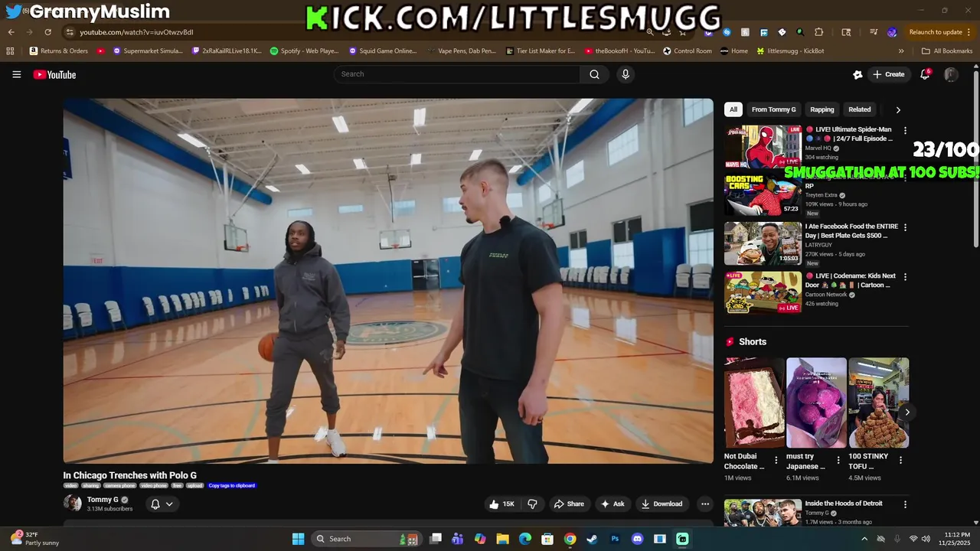Open Tier List Maker bookmark
Screen dimensions: 980x551
(541, 51)
